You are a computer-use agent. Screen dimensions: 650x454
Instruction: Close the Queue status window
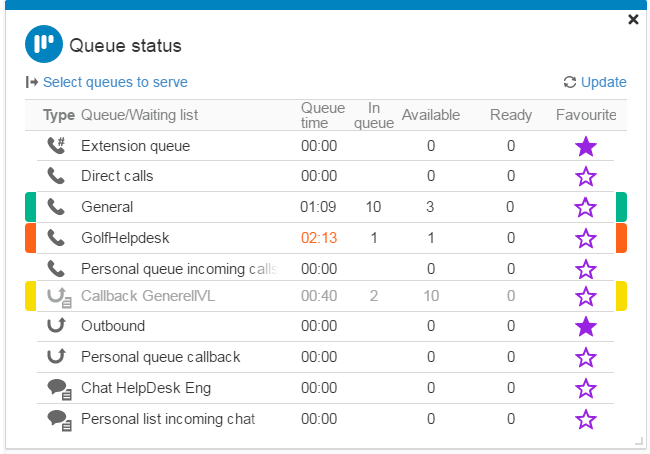[633, 19]
